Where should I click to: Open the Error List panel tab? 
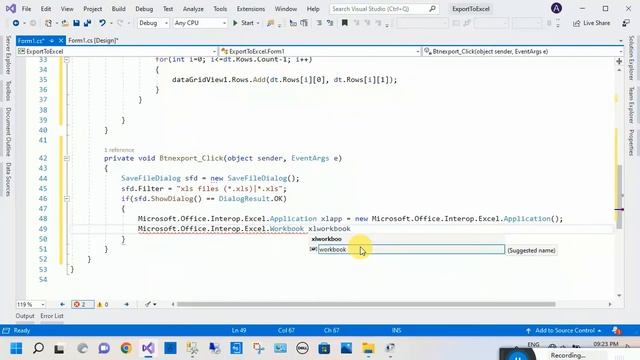52,316
